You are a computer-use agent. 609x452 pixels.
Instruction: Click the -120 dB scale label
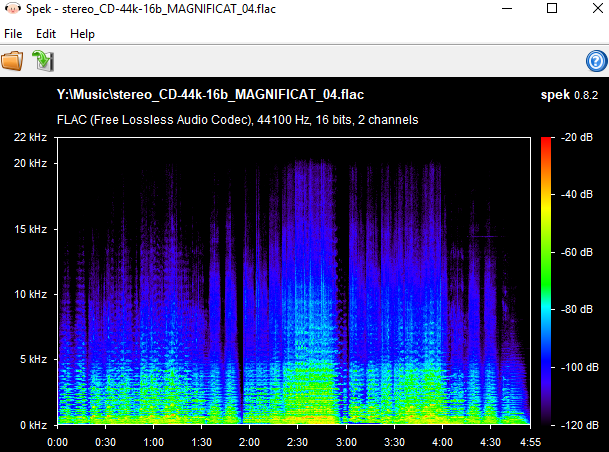(x=580, y=425)
